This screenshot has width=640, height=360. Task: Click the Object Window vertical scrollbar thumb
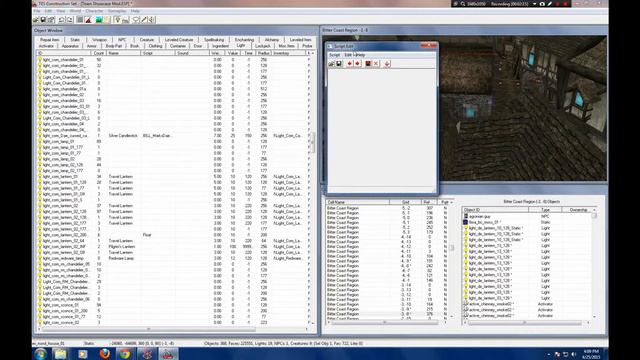coord(313,142)
